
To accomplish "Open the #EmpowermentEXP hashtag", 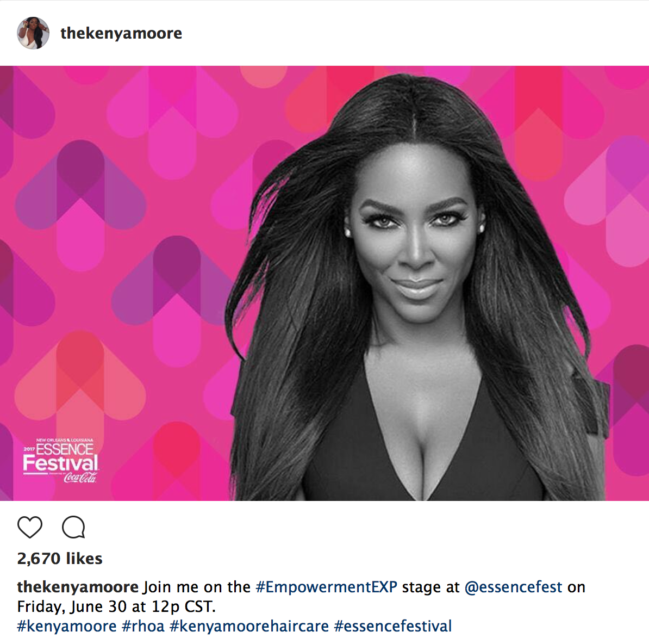I will click(327, 587).
